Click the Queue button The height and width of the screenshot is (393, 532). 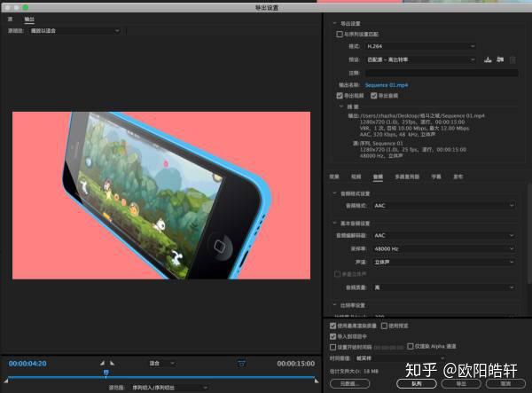(417, 383)
